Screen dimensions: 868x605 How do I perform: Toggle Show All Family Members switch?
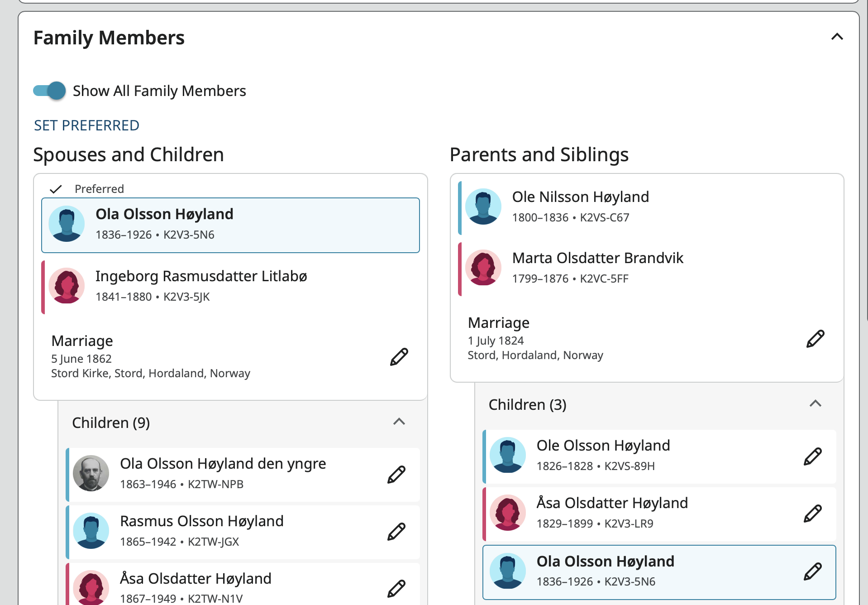click(49, 91)
